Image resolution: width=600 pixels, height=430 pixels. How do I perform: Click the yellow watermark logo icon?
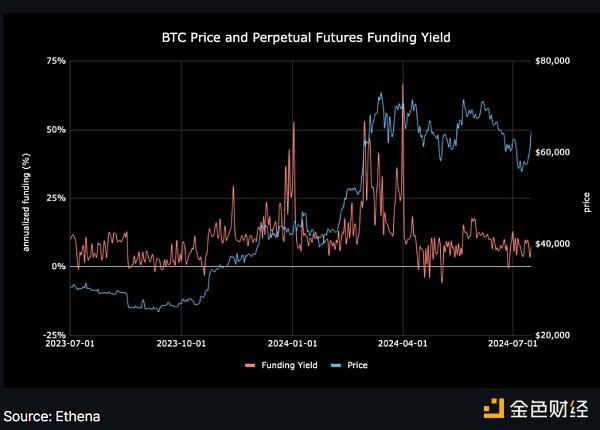(x=494, y=408)
